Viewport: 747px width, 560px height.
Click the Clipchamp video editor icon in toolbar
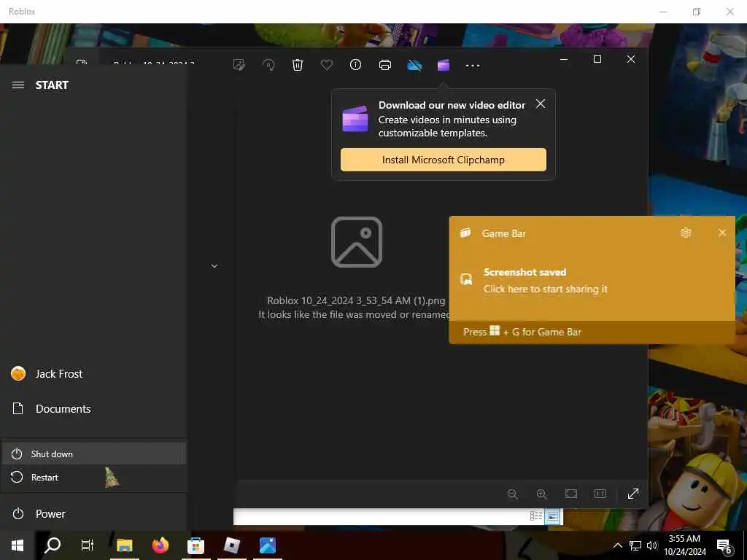[x=444, y=65]
